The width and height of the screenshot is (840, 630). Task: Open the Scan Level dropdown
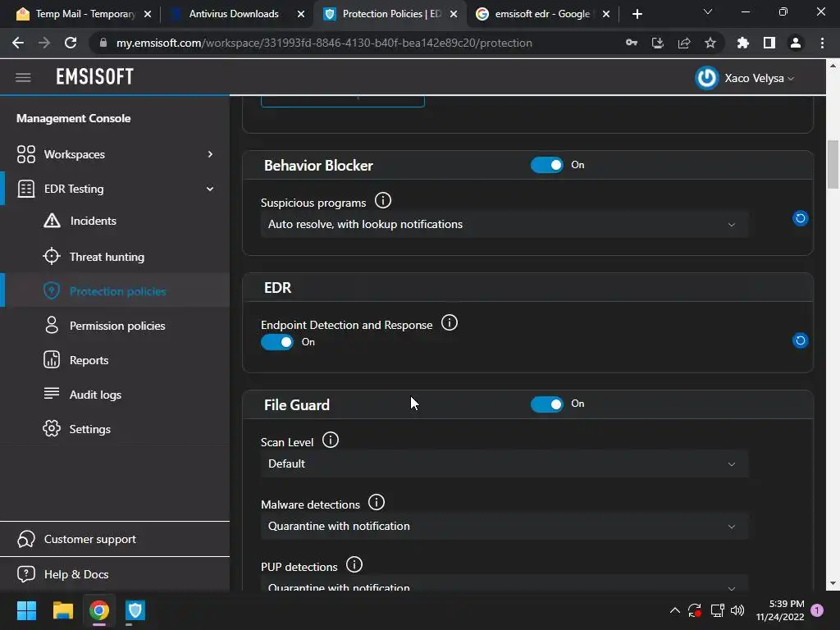(504, 464)
